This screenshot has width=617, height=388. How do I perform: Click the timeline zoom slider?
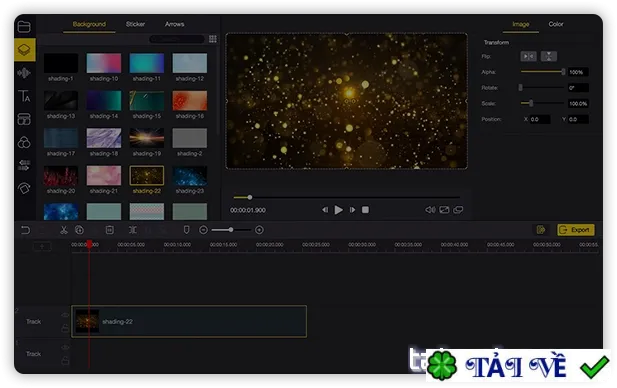pyautogui.click(x=231, y=230)
